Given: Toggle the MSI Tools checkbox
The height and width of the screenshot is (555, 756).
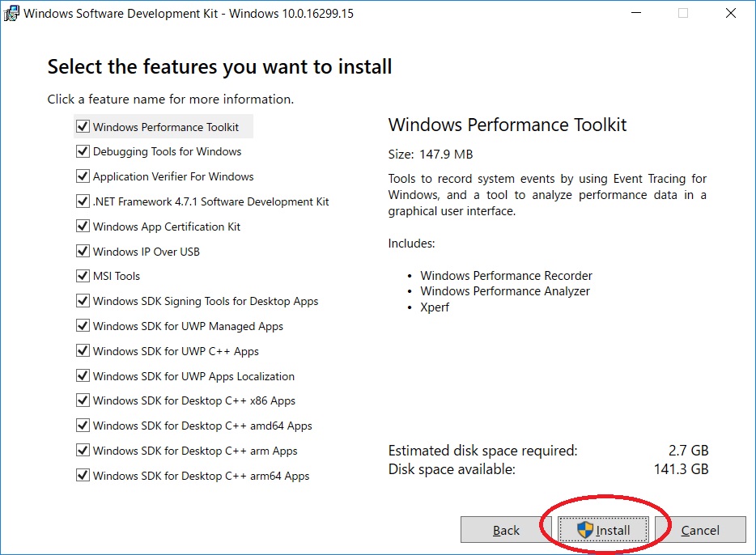Looking at the screenshot, I should click(x=83, y=276).
